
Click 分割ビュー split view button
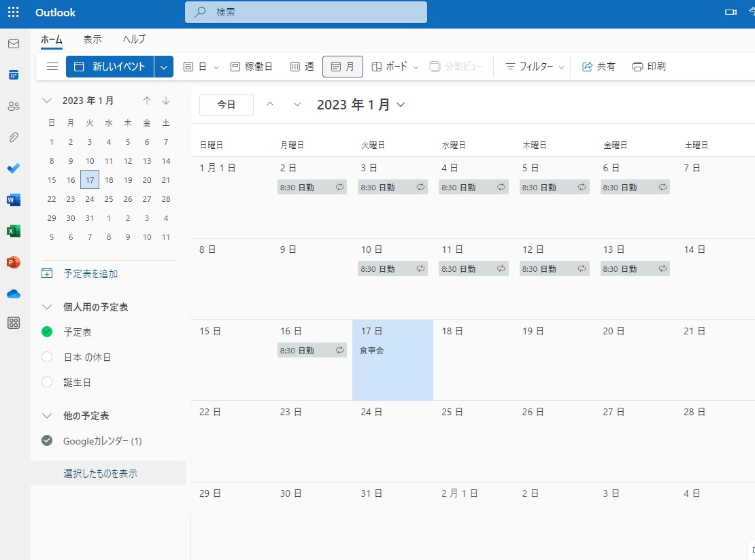[456, 67]
